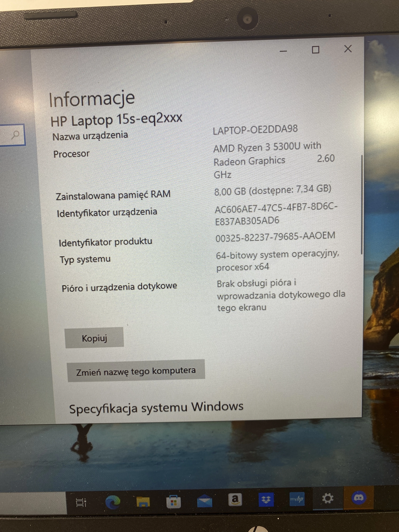Click product ID 00325-82237-79685-AAOEM
The image size is (399, 532).
coord(275,237)
